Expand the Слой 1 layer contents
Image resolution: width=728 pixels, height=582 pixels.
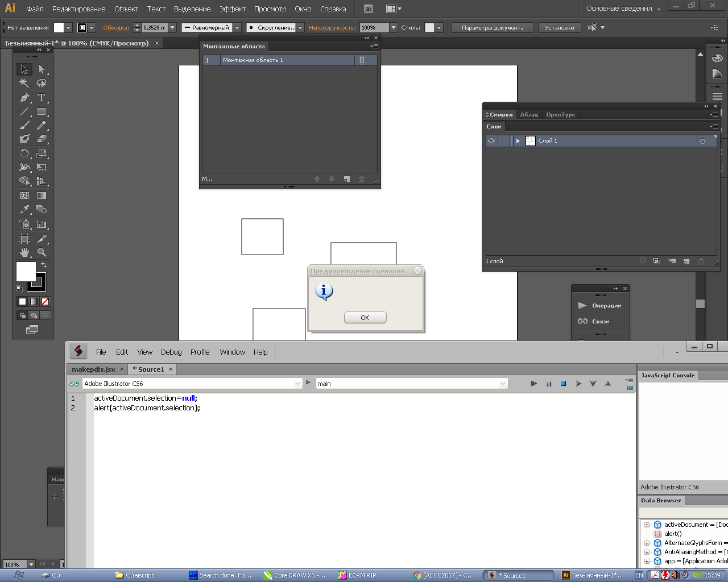(518, 141)
